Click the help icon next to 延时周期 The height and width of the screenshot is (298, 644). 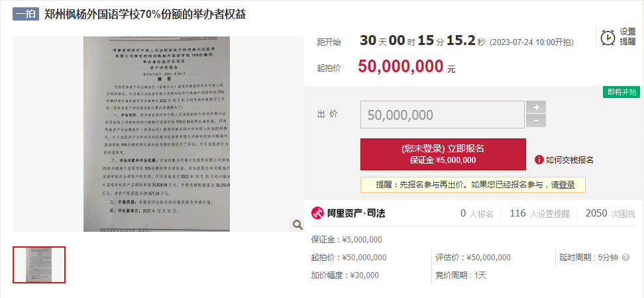coord(625,258)
